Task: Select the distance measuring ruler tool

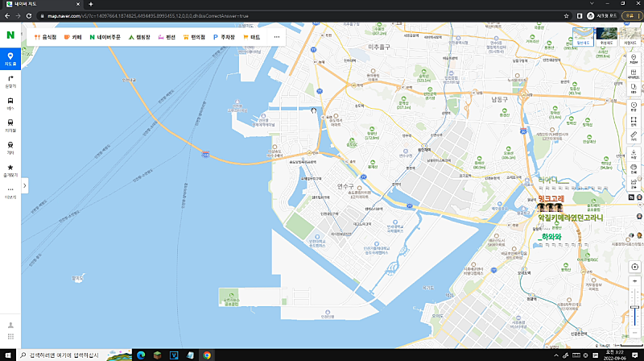Action: click(634, 135)
